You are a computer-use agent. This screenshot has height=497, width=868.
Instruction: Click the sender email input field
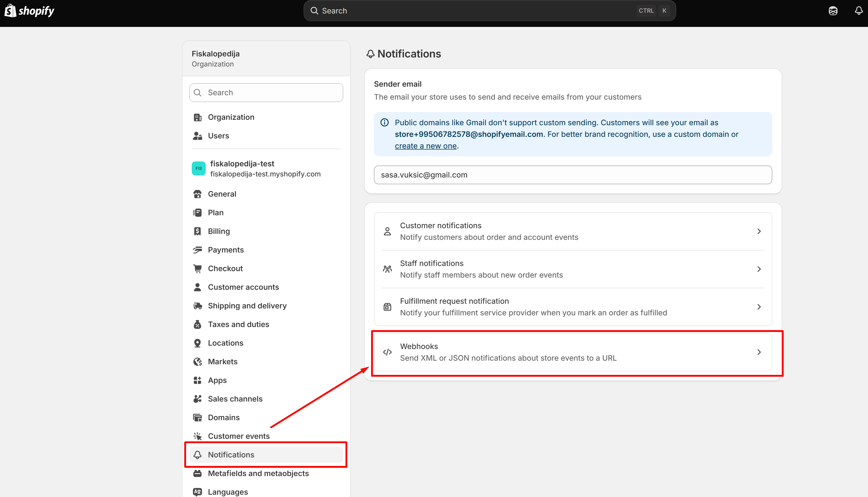[573, 175]
